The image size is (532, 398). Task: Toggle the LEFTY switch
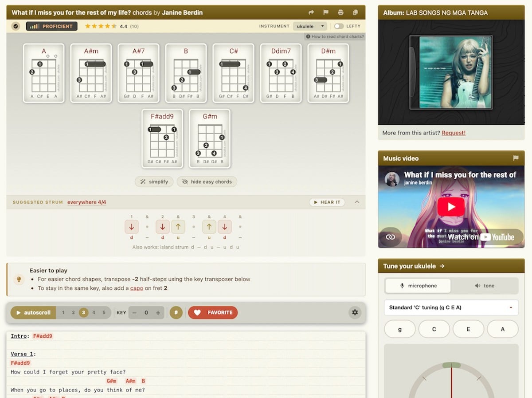click(x=339, y=26)
